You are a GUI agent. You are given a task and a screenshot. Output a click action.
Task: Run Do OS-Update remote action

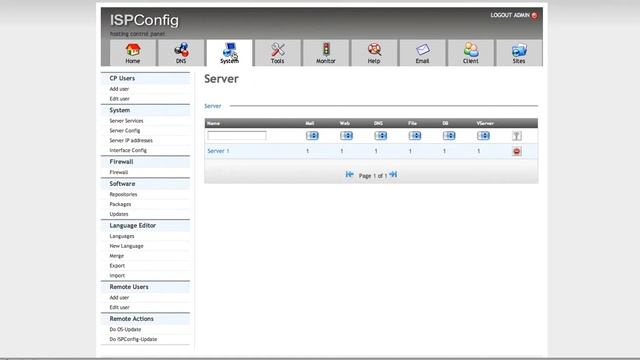125,329
